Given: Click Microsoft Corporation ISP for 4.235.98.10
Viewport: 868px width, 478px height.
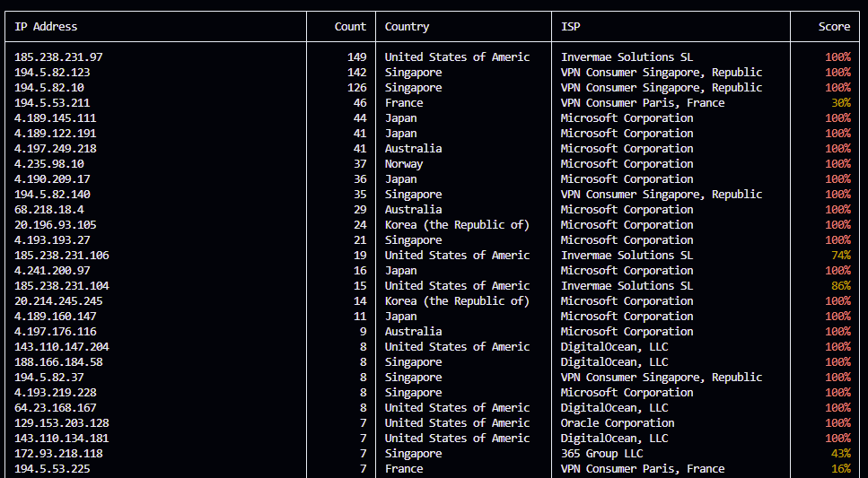Looking at the screenshot, I should (627, 164).
